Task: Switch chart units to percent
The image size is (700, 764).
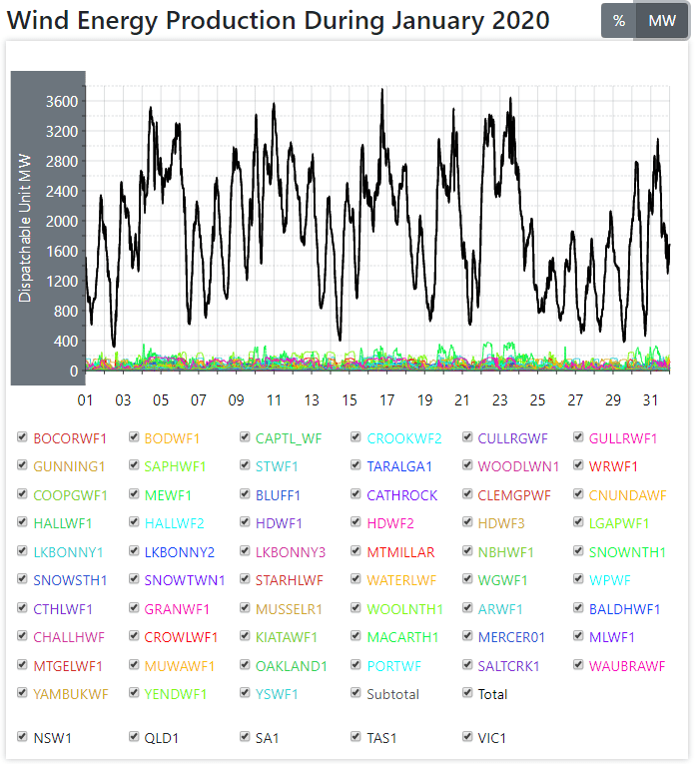Action: (619, 21)
